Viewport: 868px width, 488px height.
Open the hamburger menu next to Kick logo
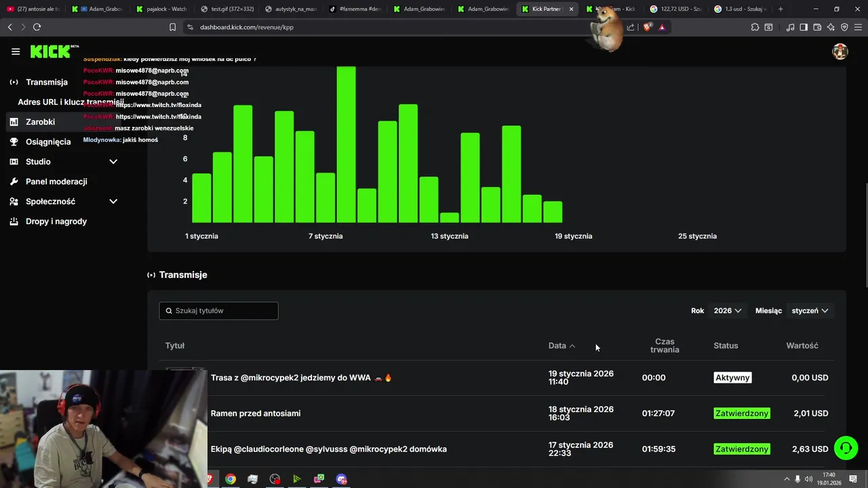(16, 52)
